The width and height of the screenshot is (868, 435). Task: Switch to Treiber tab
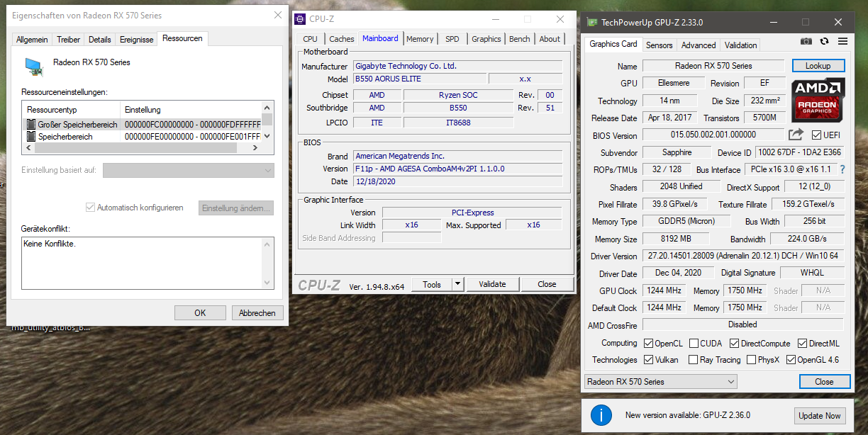pyautogui.click(x=69, y=40)
